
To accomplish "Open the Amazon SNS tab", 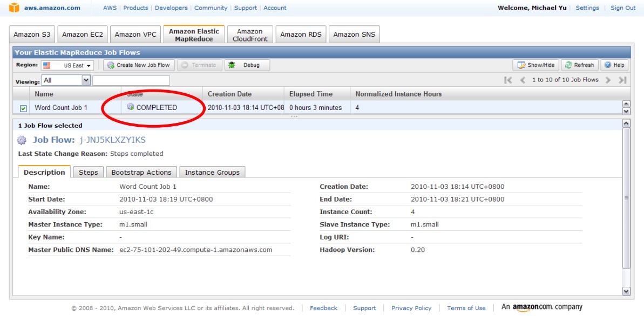I will [354, 35].
